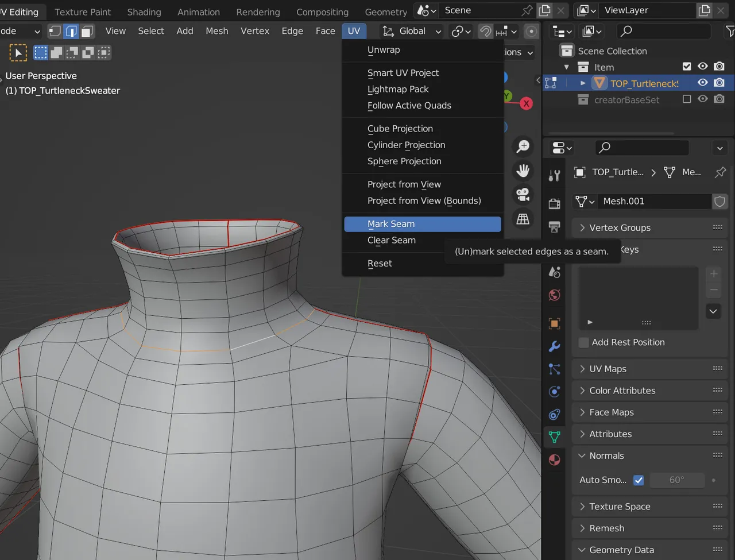Switch to the Shading workspace tab

[x=144, y=11]
